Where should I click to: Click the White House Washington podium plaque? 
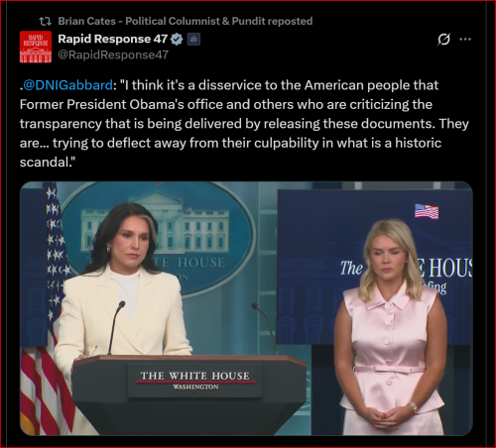195,380
